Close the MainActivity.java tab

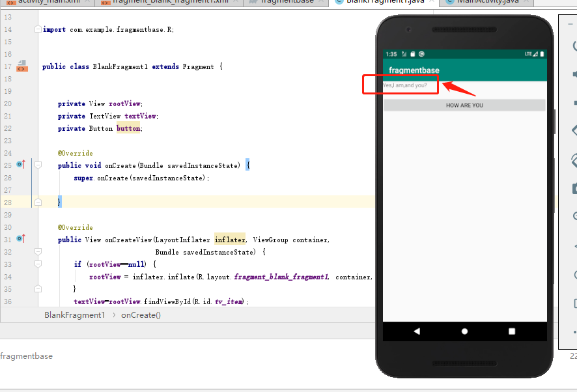(x=526, y=2)
